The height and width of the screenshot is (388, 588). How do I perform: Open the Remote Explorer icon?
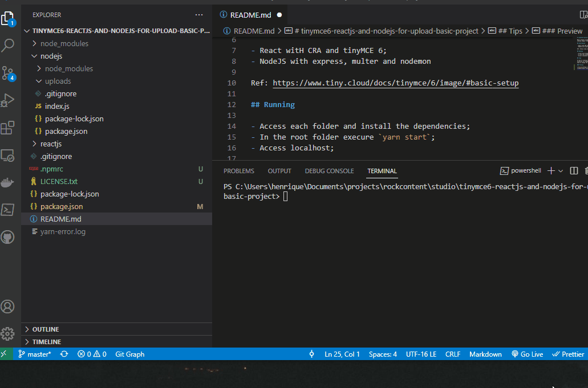tap(7, 155)
